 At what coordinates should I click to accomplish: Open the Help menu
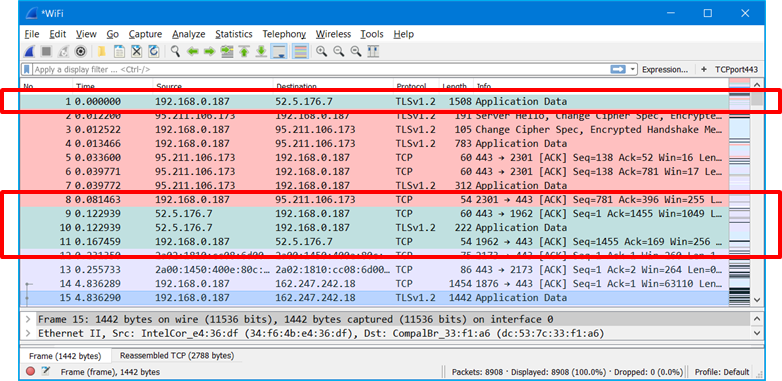pyautogui.click(x=403, y=34)
